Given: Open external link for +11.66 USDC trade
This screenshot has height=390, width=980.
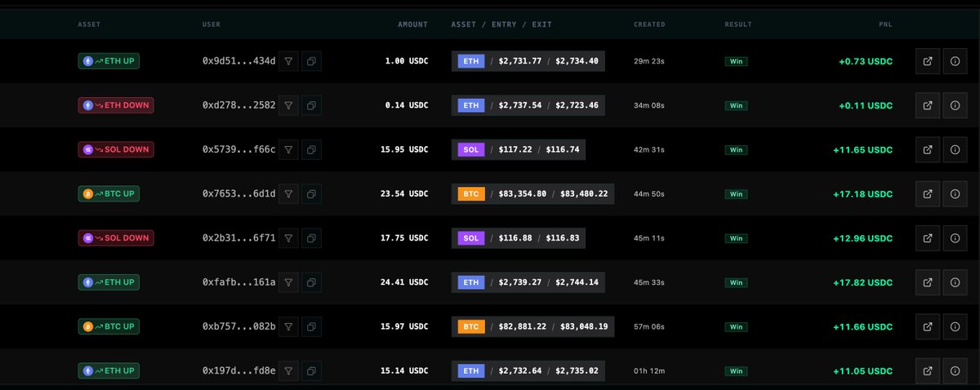Looking at the screenshot, I should (928, 326).
